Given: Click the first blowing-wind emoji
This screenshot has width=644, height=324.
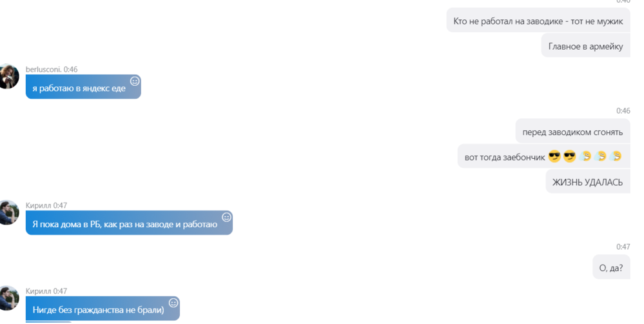Looking at the screenshot, I should click(585, 156).
